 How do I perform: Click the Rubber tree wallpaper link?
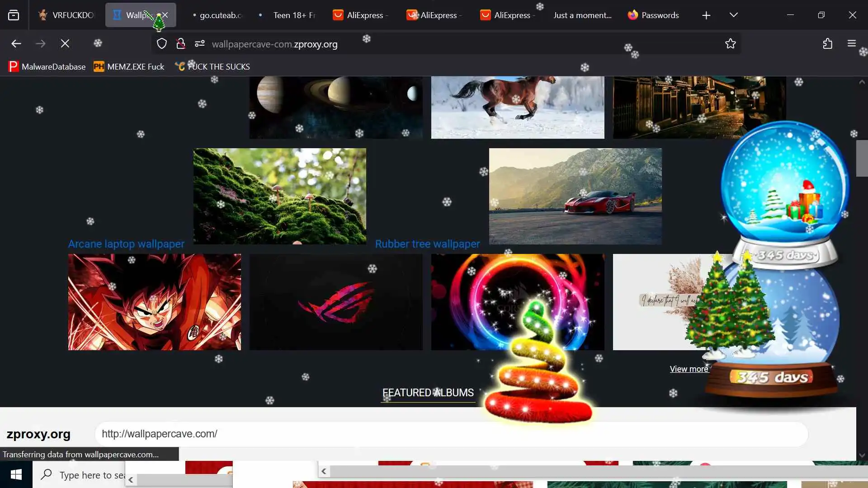(x=427, y=244)
